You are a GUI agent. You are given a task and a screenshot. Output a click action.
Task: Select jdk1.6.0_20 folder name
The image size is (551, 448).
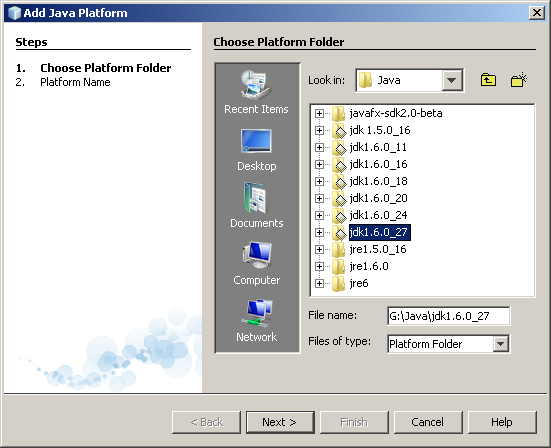pos(378,198)
